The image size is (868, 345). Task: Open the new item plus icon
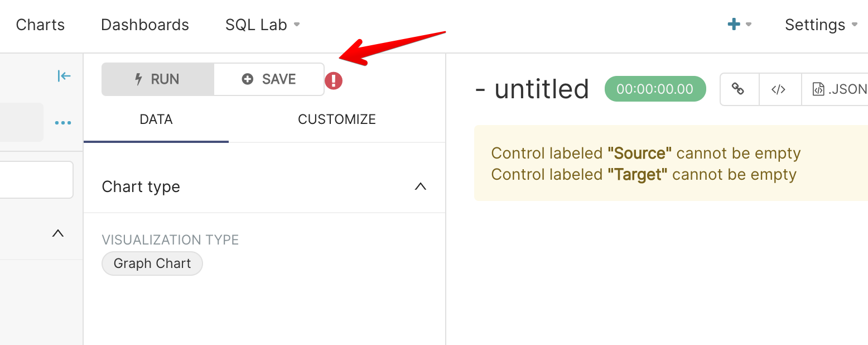point(735,25)
